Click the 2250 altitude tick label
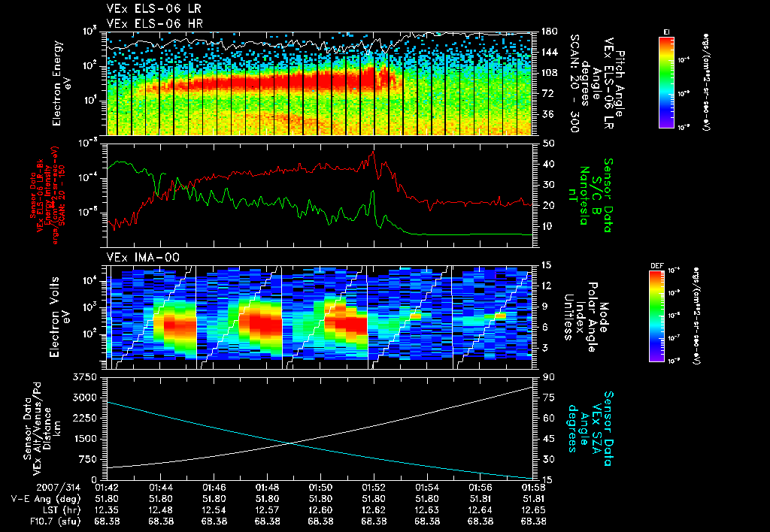The height and width of the screenshot is (532, 770). (84, 419)
